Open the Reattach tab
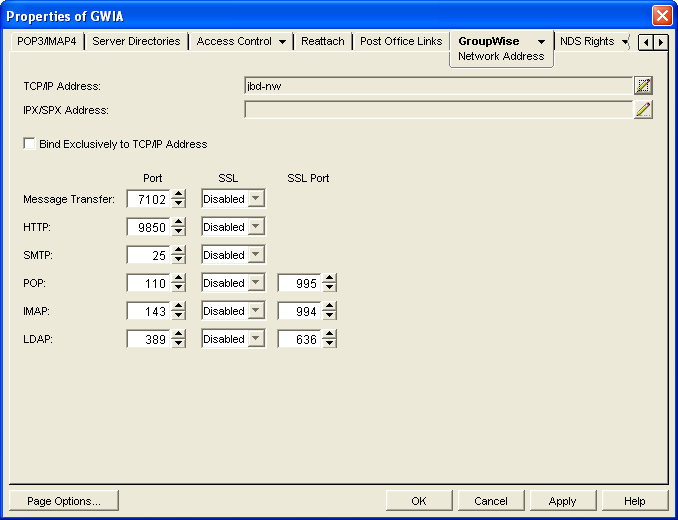678x520 pixels. point(323,41)
